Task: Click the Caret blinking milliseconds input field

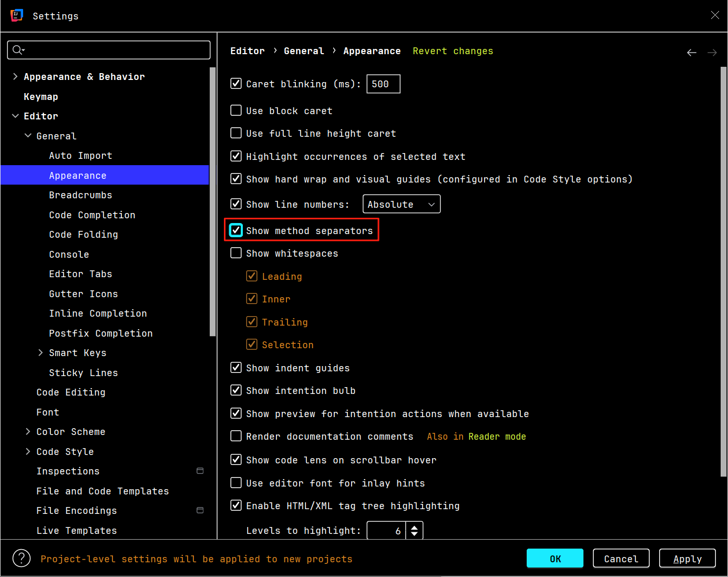Action: (x=383, y=84)
